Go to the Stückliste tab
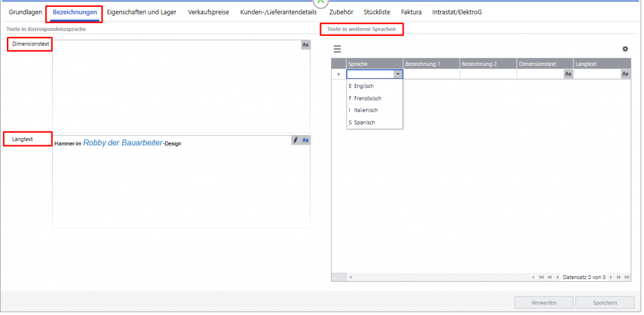The width and height of the screenshot is (644, 315). pyautogui.click(x=376, y=12)
